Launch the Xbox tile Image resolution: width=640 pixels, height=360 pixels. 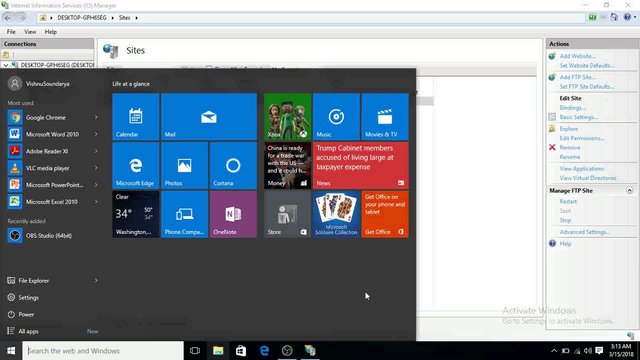(288, 117)
